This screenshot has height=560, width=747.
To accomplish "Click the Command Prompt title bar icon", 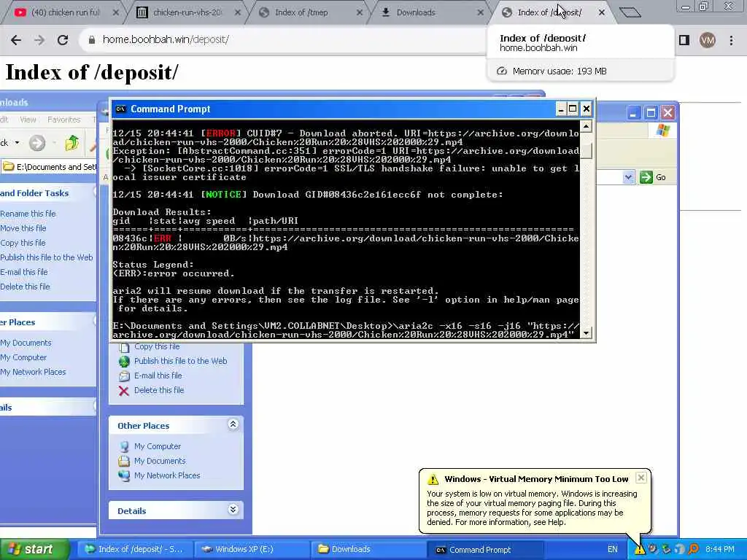I will pyautogui.click(x=120, y=109).
